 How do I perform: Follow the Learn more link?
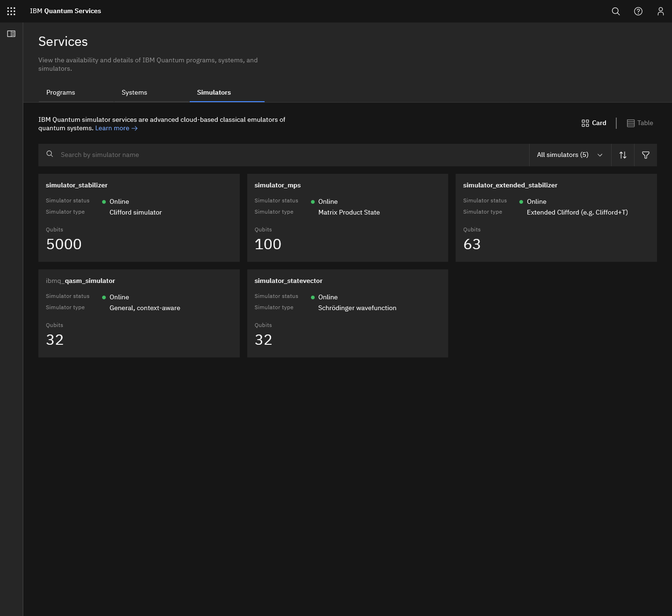point(116,128)
